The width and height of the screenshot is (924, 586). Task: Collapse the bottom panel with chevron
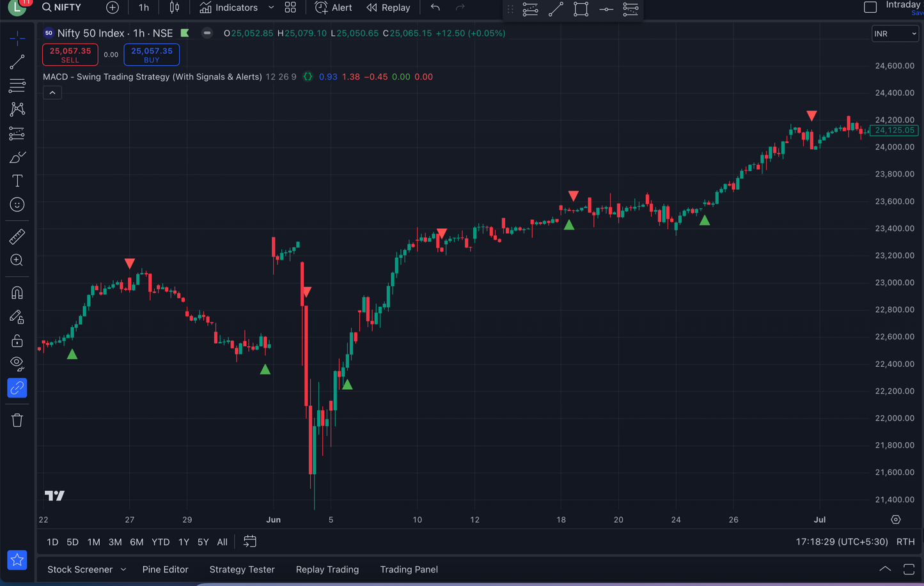(885, 569)
